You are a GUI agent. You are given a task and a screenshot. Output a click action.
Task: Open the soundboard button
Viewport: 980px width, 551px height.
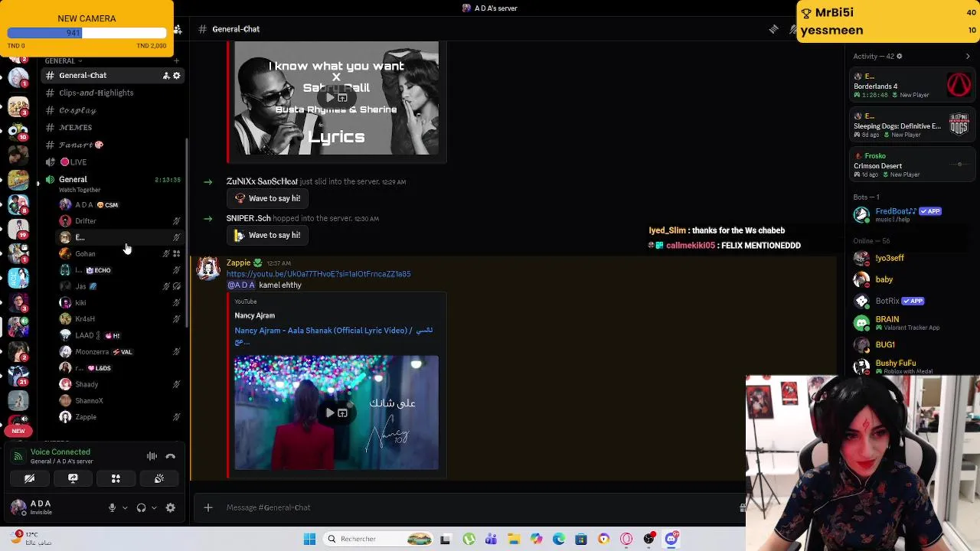click(x=159, y=478)
